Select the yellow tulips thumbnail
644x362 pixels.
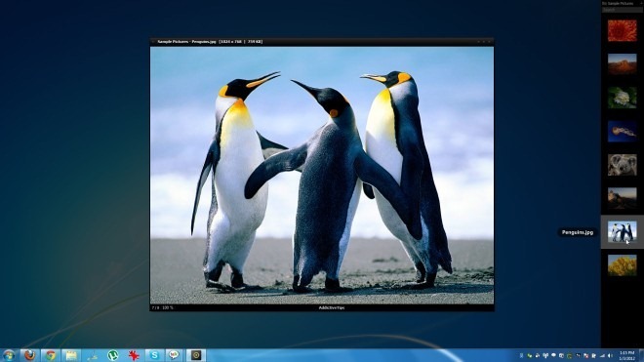[x=622, y=265]
